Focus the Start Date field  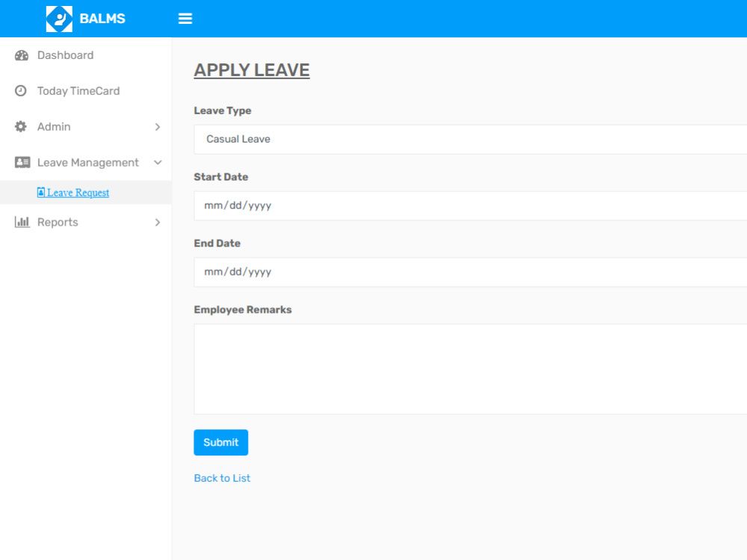(470, 206)
